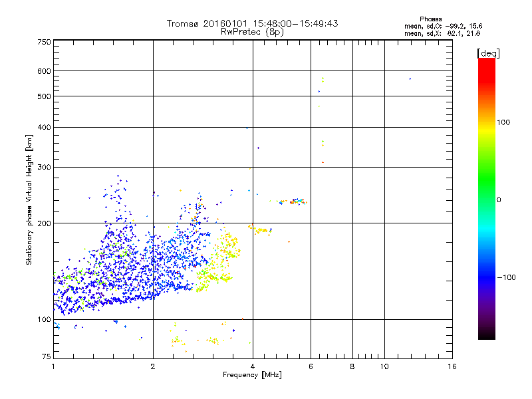
Task: Click the x-axis tick label '8'
Action: tap(352, 366)
